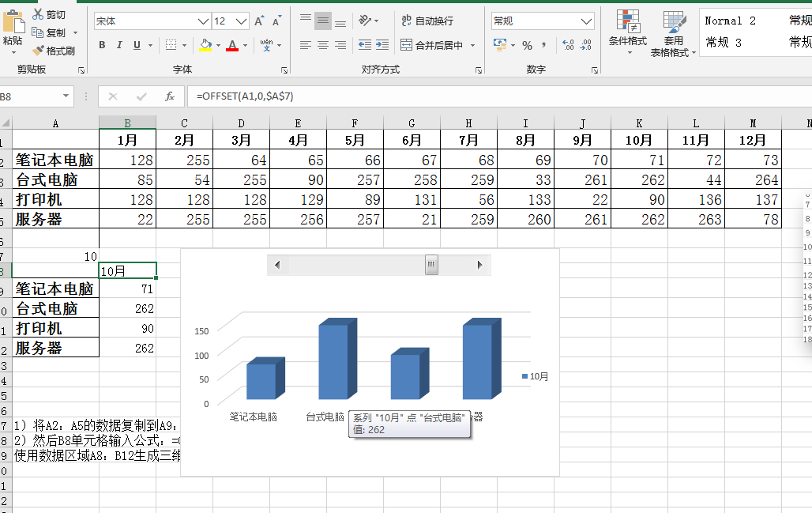The width and height of the screenshot is (812, 513).
Task: Select the Normal 2 cell style
Action: [x=730, y=21]
